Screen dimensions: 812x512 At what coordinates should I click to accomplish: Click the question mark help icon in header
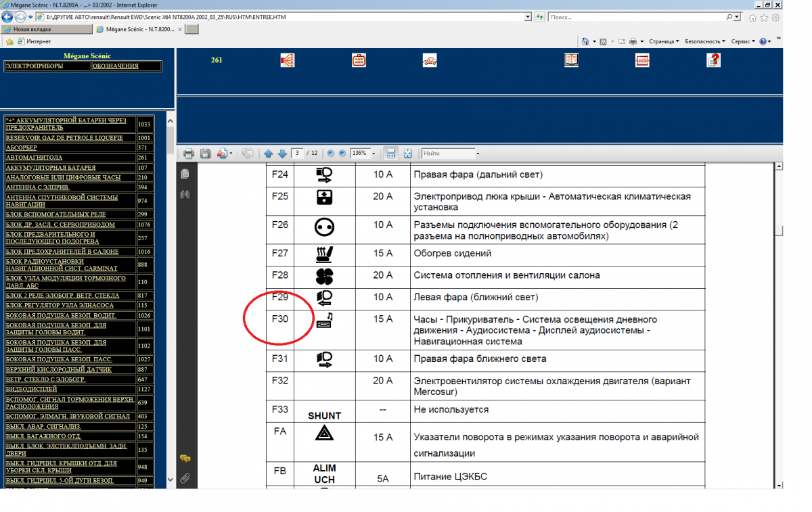[713, 60]
